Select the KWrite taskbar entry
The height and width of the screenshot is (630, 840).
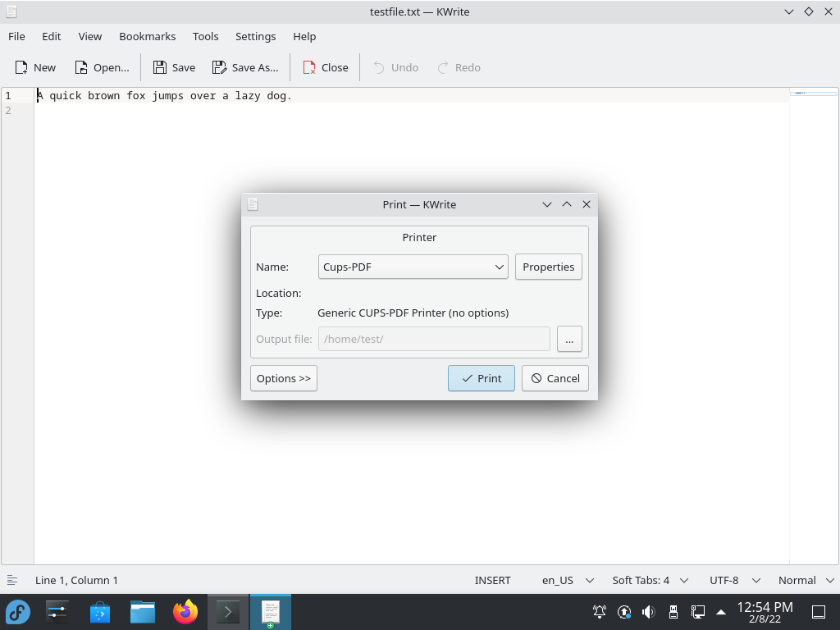(271, 612)
